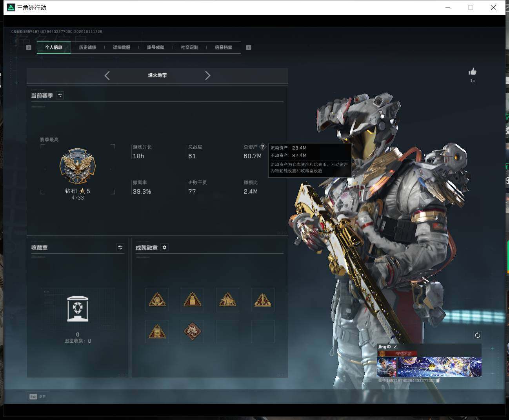Screen dimensions: 509x420
Task: Click the 赚损比 value 2.4M
Action: (x=251, y=191)
